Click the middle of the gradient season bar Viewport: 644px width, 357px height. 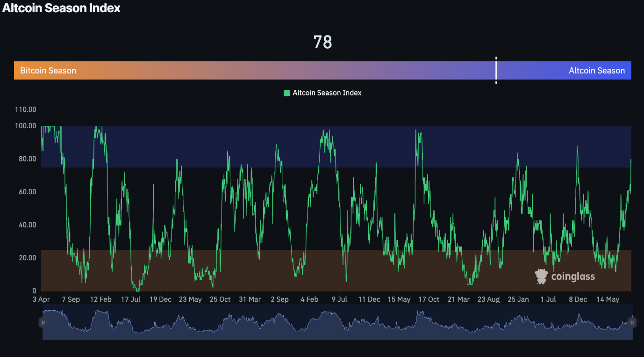(x=322, y=71)
